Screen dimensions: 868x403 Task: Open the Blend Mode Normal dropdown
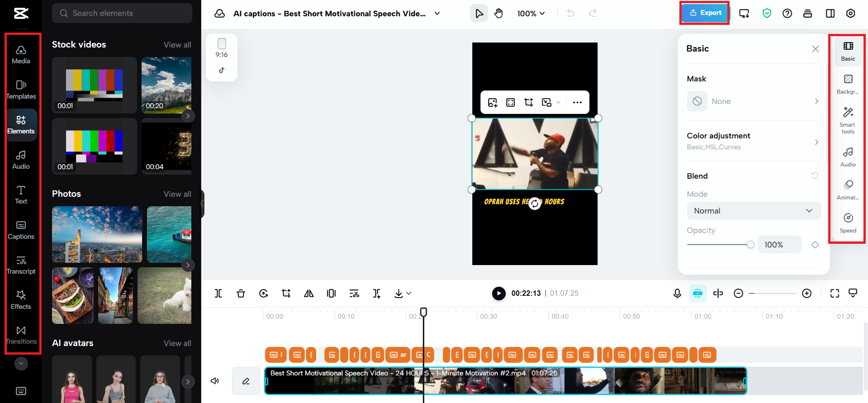[x=754, y=211]
